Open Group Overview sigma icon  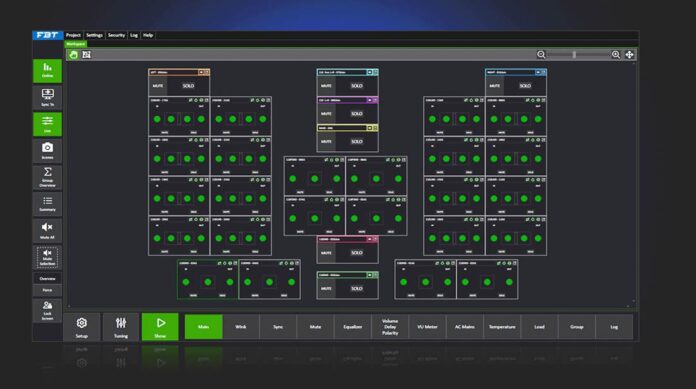[47, 177]
